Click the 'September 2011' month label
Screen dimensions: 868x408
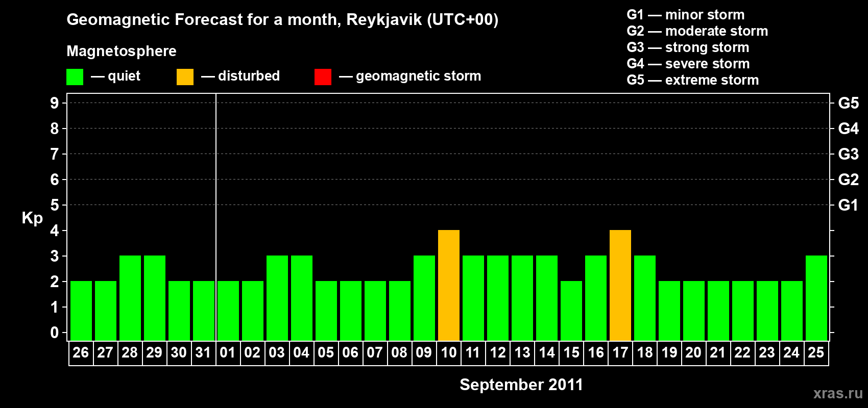pos(521,385)
